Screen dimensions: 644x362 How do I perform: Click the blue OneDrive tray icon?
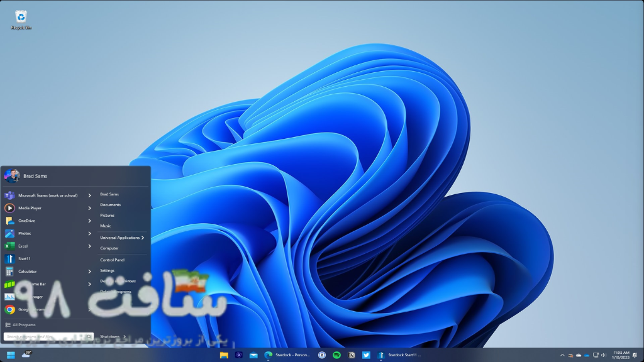pyautogui.click(x=587, y=355)
